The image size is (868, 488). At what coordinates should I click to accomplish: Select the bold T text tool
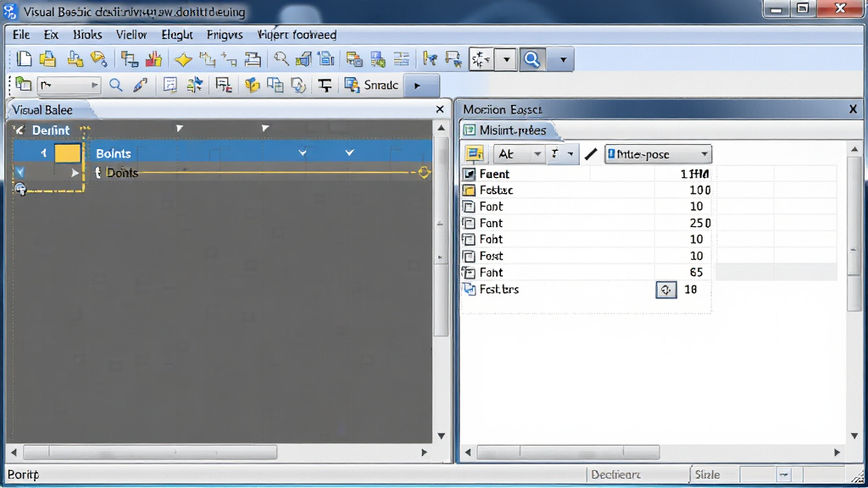(x=325, y=85)
